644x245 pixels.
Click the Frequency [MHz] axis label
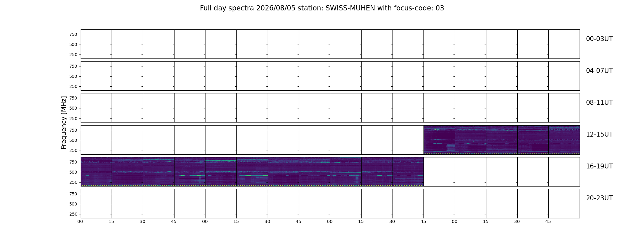[x=64, y=123]
